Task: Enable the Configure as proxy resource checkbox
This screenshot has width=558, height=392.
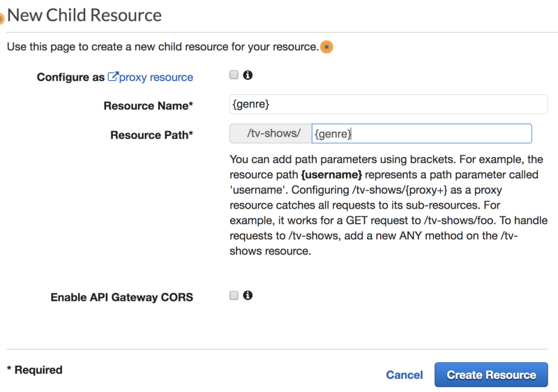Action: pyautogui.click(x=234, y=75)
